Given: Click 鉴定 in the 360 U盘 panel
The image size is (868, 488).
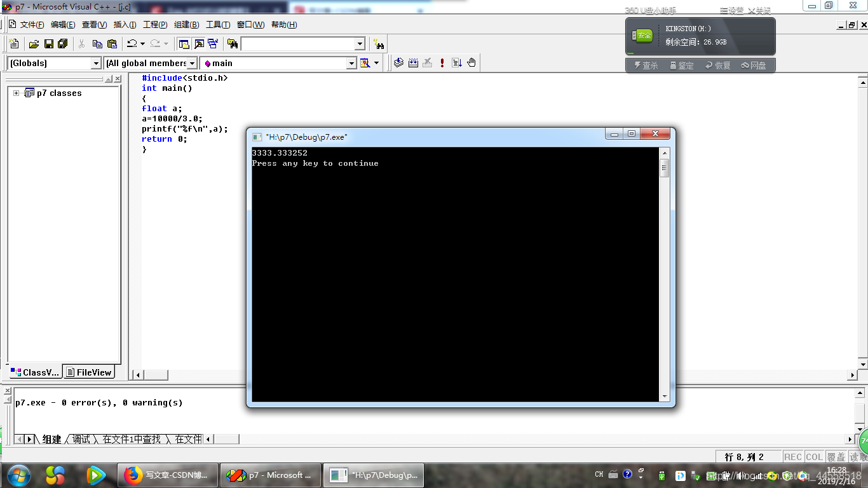Looking at the screenshot, I should click(x=682, y=65).
